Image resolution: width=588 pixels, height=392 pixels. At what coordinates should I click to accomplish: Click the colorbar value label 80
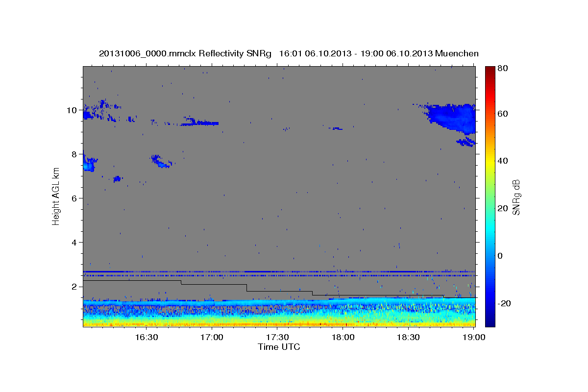tap(502, 69)
